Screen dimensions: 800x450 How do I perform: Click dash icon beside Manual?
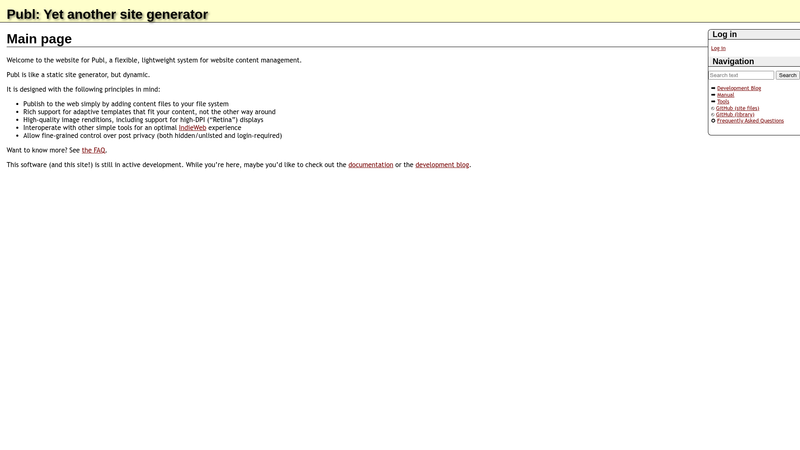[713, 95]
